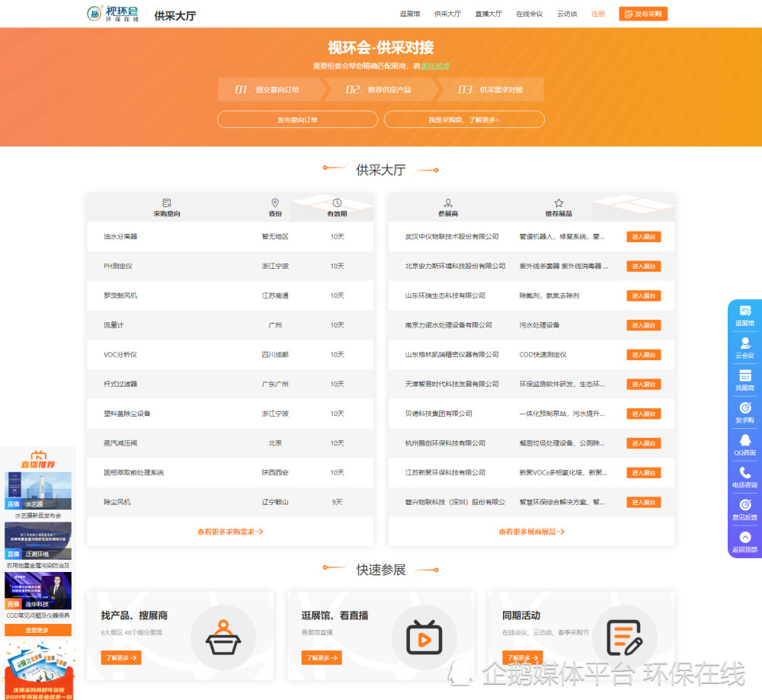This screenshot has width=762, height=700.
Task: Click the 注册 link in the header
Action: coord(597,14)
